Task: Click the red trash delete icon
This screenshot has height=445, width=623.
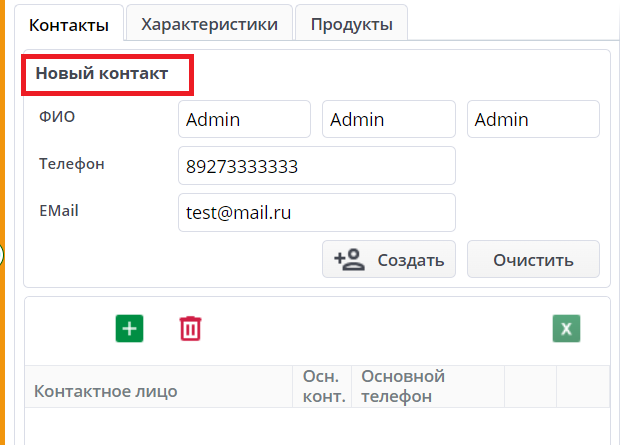Action: 190,328
